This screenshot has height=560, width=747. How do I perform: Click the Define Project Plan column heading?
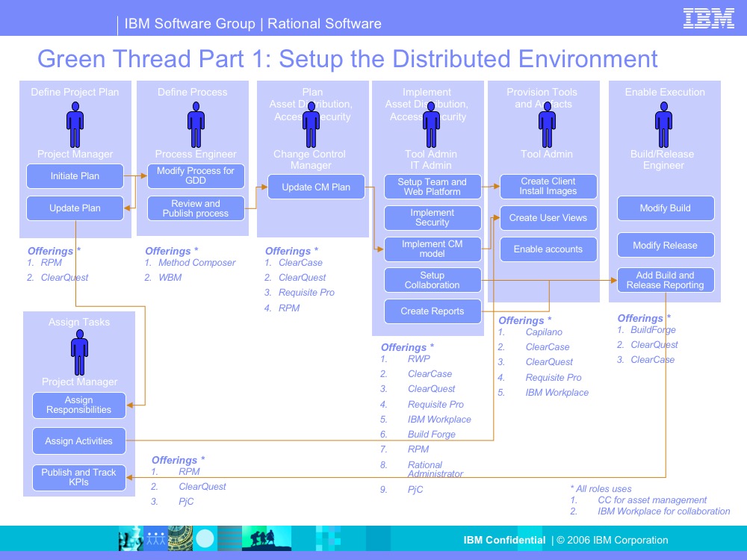[x=75, y=92]
